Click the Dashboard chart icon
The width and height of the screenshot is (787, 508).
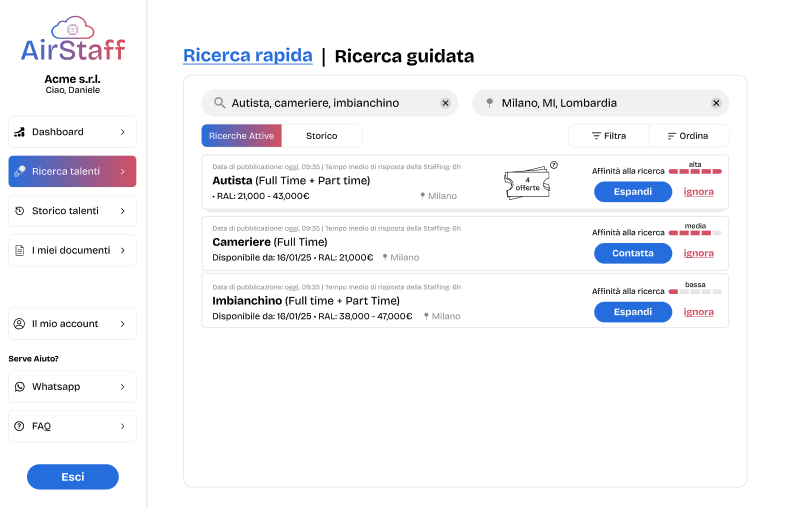tap(19, 132)
